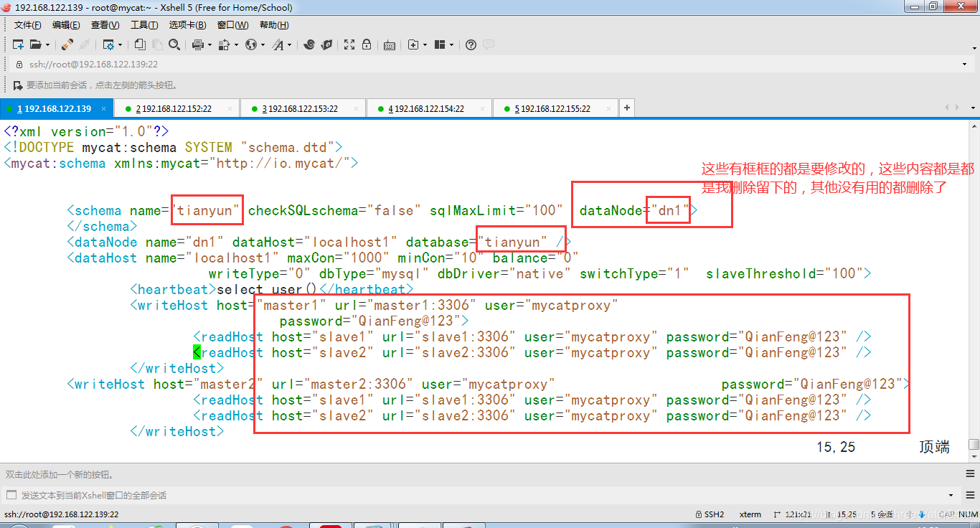Screen dimensions: 980x528
Task: Expand the Print dropdown arrow
Action: [x=209, y=44]
